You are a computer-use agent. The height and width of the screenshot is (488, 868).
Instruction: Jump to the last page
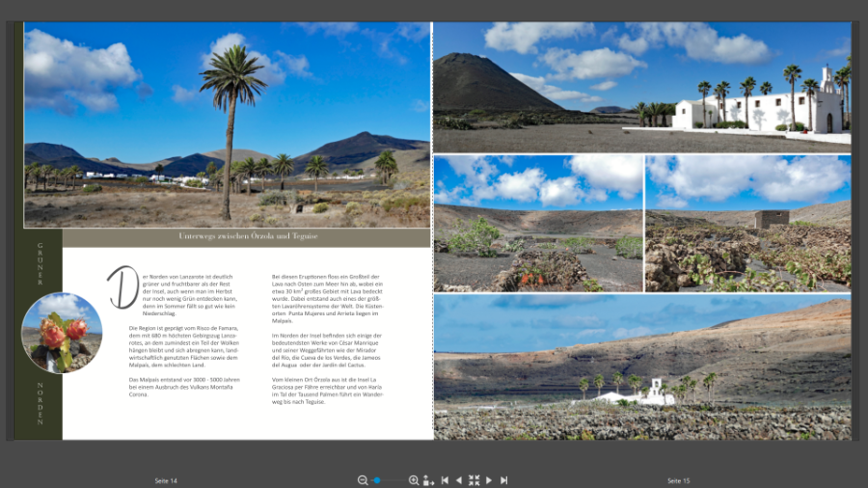tap(503, 480)
